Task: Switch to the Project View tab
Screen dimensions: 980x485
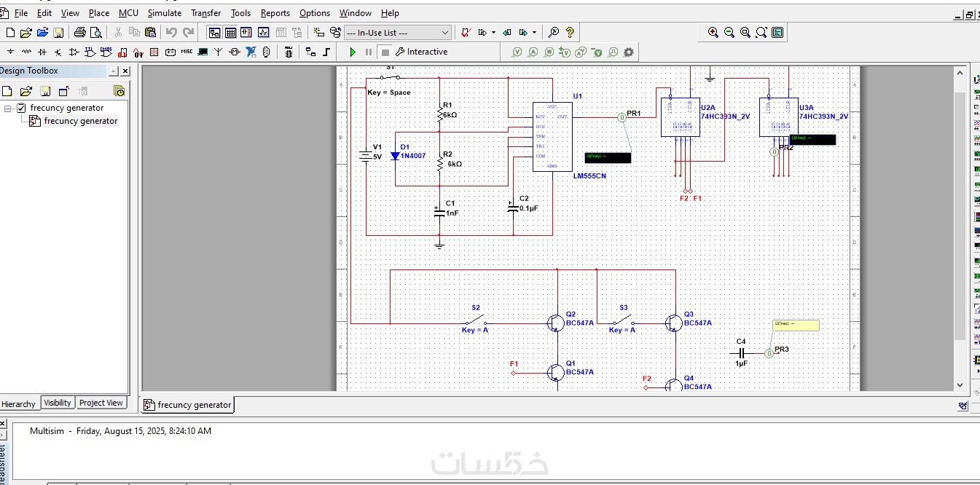Action: pyautogui.click(x=101, y=403)
